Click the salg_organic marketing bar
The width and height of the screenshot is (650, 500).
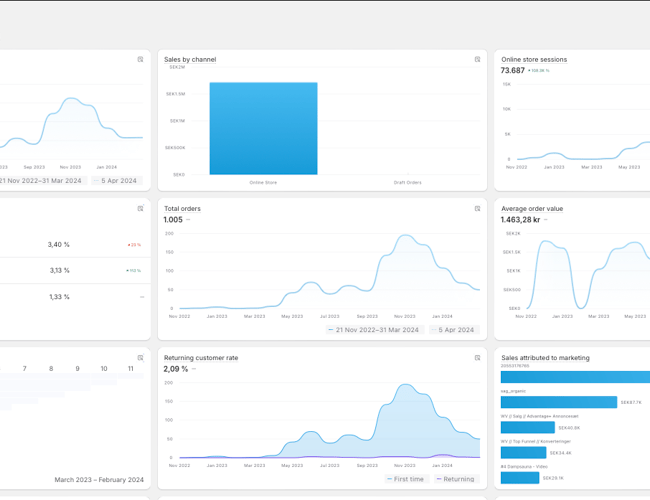[x=558, y=402]
